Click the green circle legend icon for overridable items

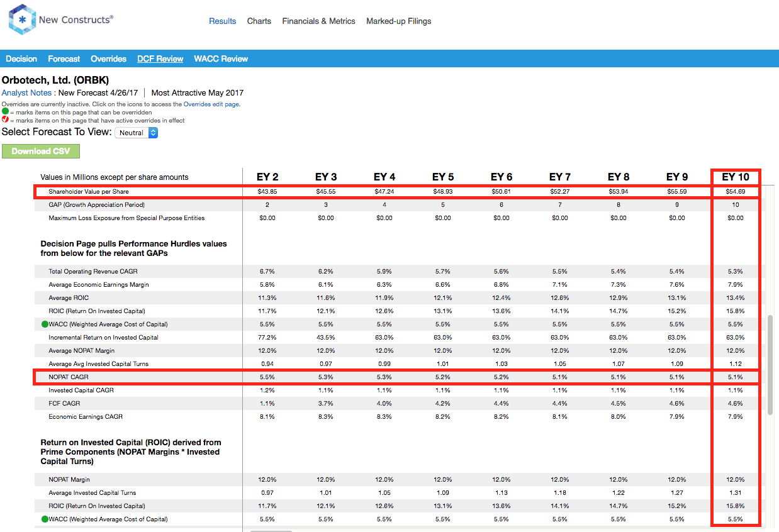coord(5,113)
